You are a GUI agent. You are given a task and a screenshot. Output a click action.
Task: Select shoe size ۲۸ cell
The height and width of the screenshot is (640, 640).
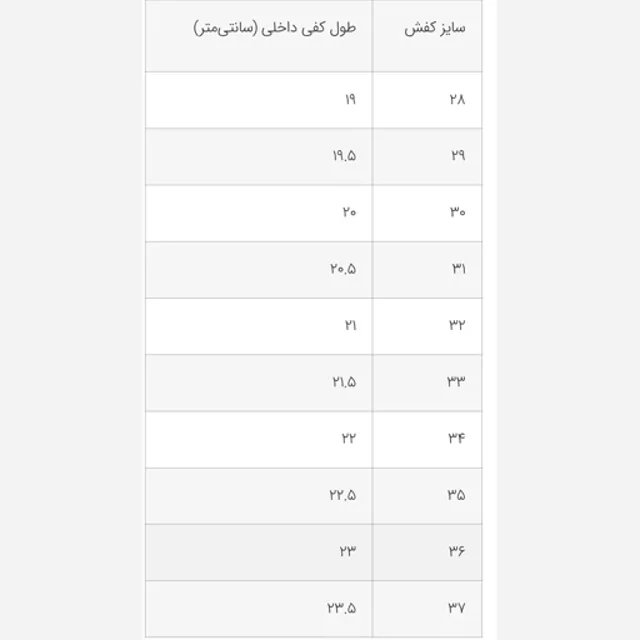point(427,100)
